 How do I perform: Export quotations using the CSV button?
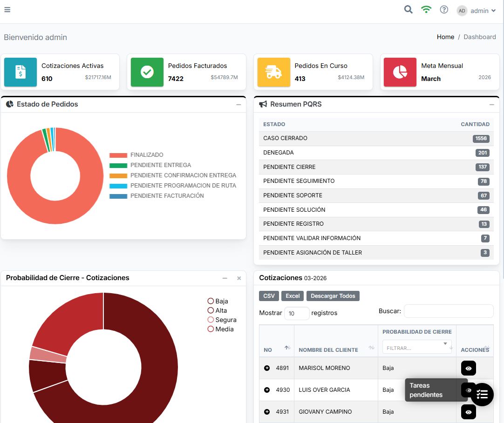[268, 295]
